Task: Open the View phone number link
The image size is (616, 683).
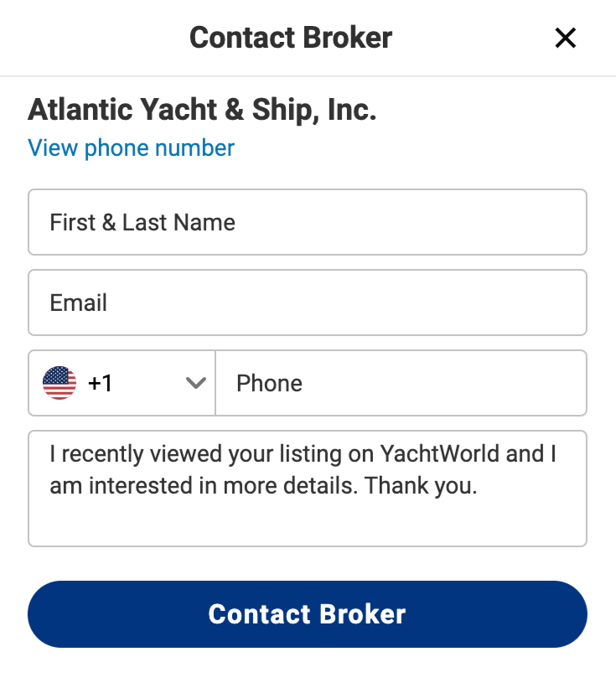Action: 131,147
